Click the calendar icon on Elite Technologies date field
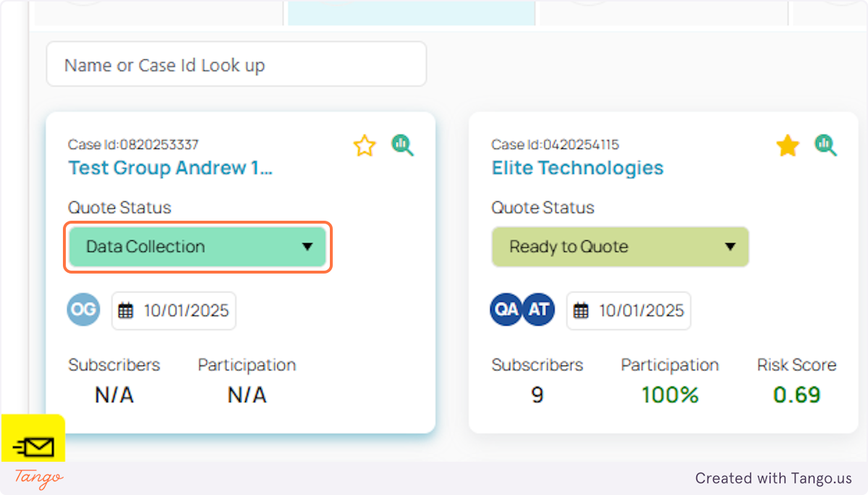 click(x=581, y=310)
